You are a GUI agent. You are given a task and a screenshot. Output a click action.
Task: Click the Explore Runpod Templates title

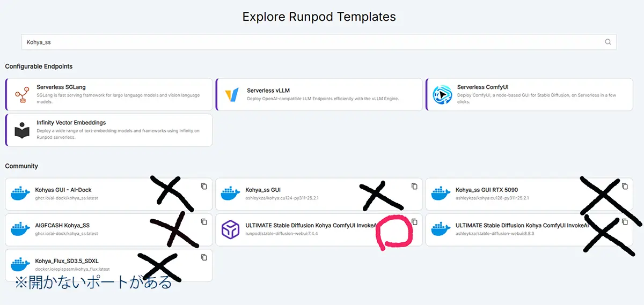click(x=319, y=17)
